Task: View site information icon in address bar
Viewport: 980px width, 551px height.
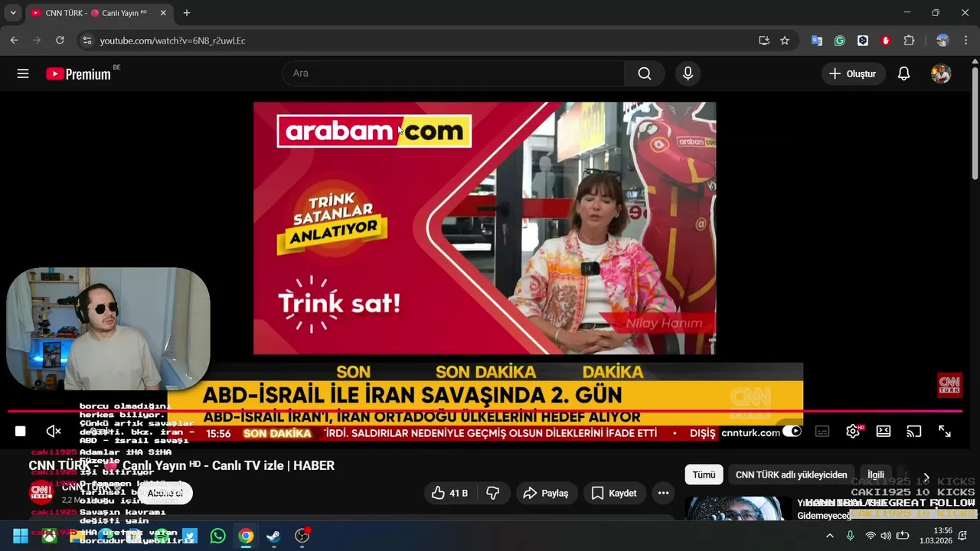Action: tap(87, 41)
